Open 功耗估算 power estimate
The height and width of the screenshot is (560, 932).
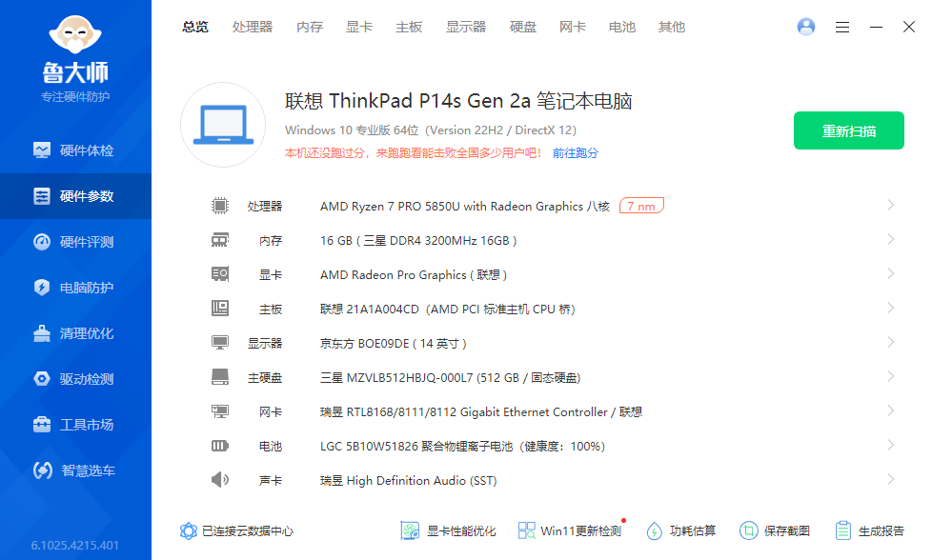pyautogui.click(x=681, y=530)
